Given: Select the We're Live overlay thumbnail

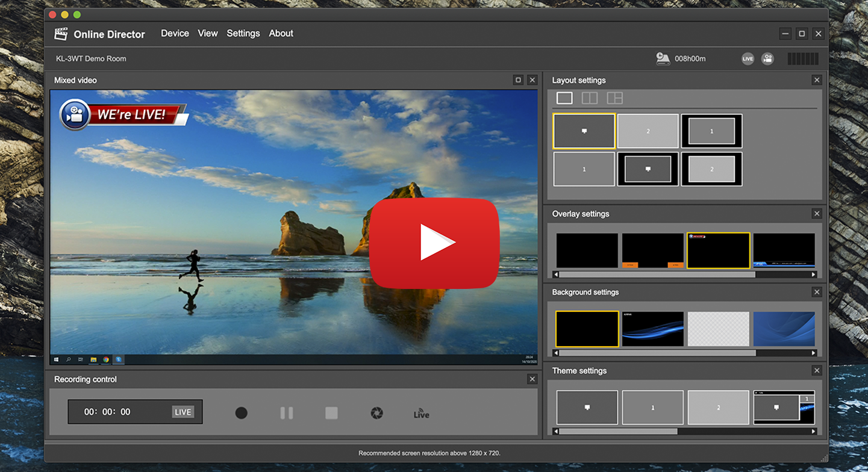Looking at the screenshot, I should (x=719, y=250).
